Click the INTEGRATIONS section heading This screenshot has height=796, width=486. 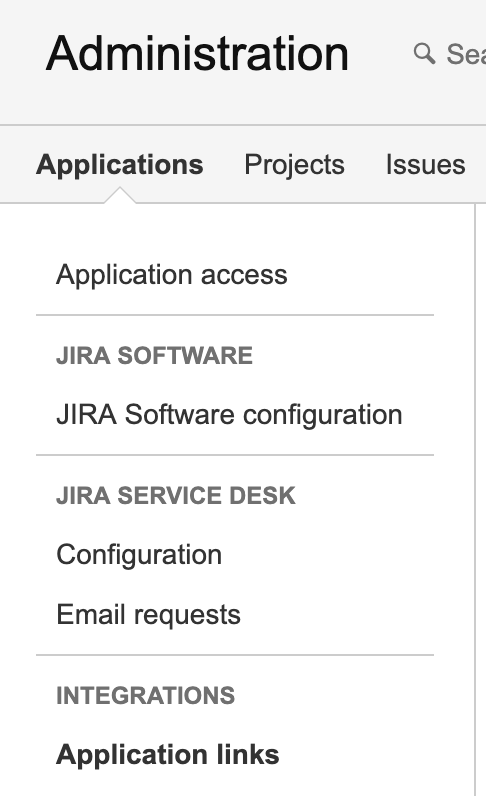tap(146, 695)
